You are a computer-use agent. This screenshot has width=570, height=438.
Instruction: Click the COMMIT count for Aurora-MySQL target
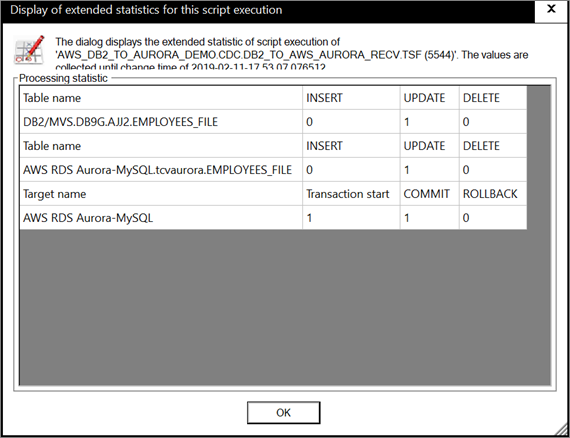(429, 218)
